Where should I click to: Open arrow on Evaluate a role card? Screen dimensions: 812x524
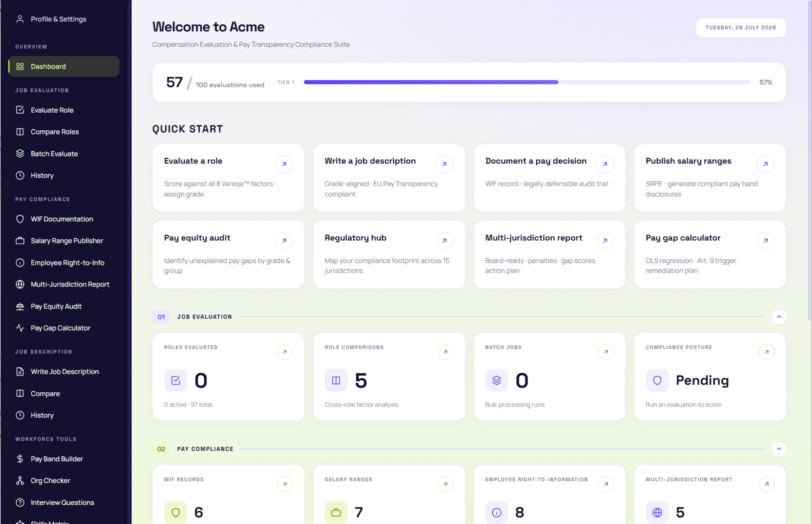(284, 164)
